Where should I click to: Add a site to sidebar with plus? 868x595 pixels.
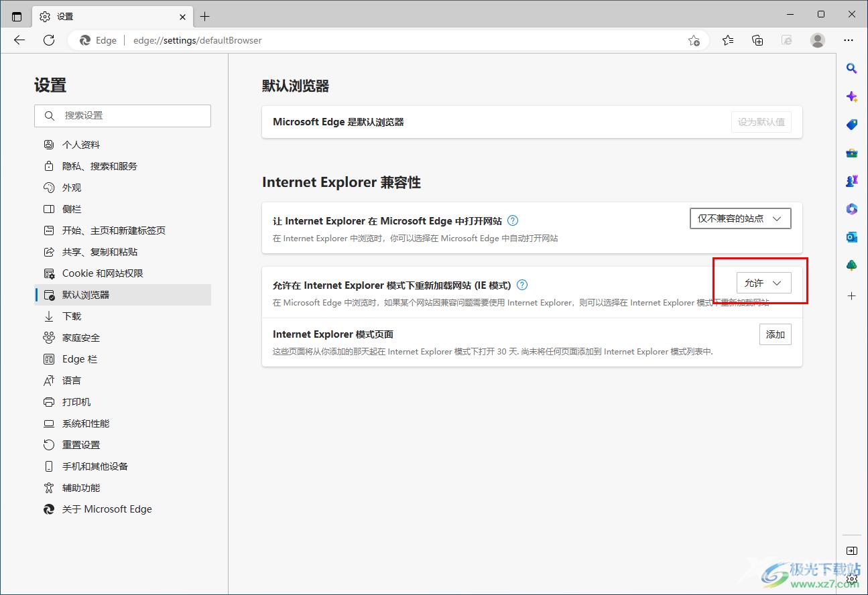pos(851,295)
